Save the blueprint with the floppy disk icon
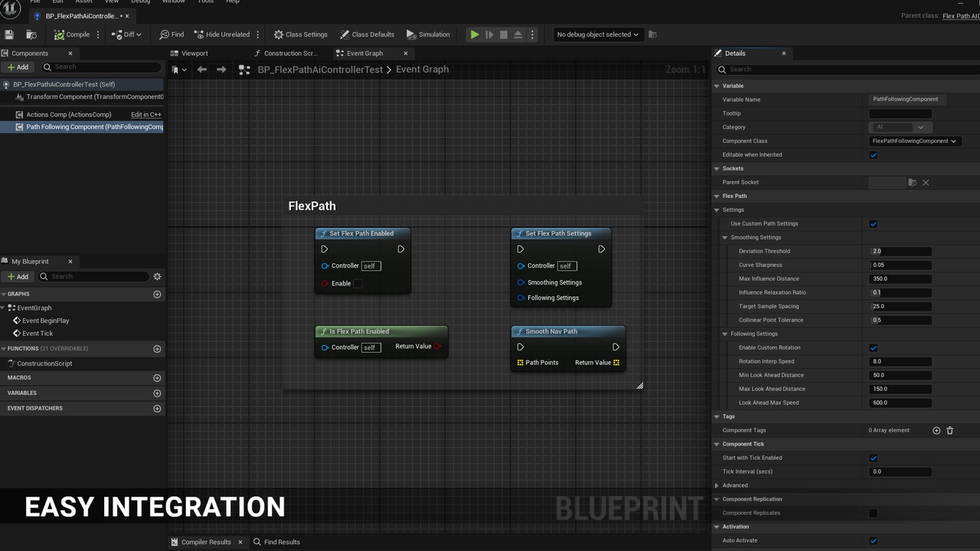The width and height of the screenshot is (980, 551). [x=9, y=34]
